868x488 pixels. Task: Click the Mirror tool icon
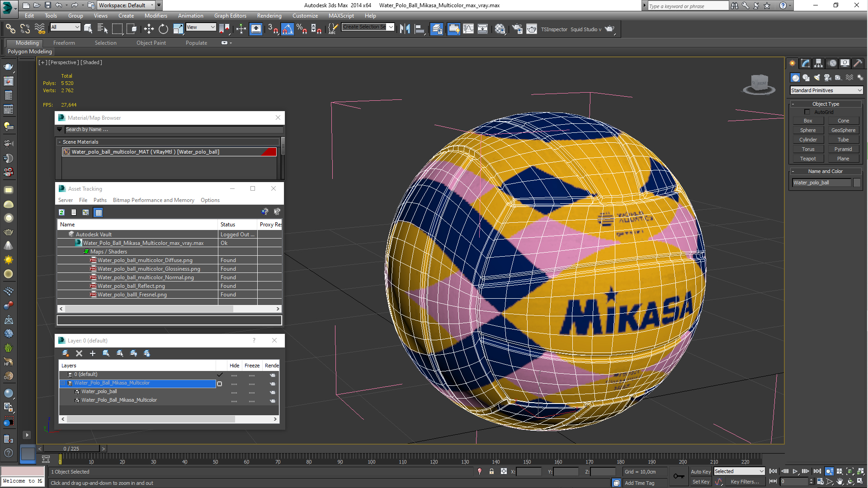tap(405, 29)
